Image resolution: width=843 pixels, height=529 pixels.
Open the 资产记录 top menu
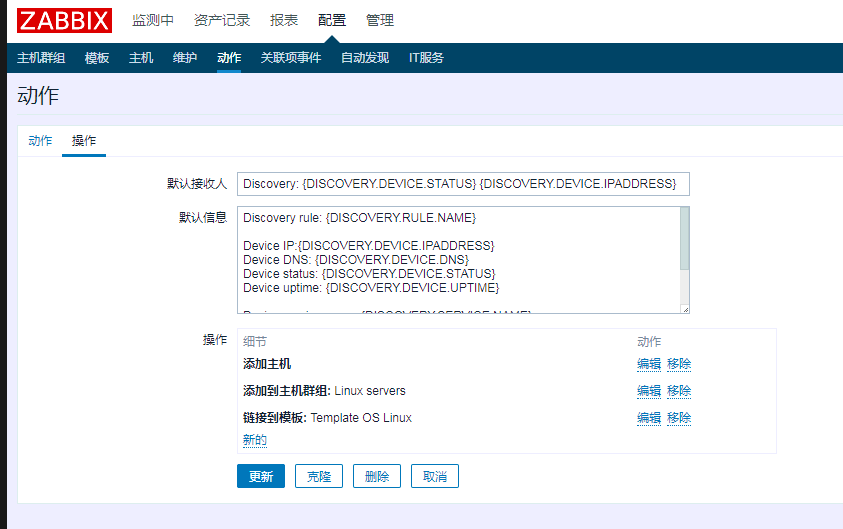pos(222,20)
